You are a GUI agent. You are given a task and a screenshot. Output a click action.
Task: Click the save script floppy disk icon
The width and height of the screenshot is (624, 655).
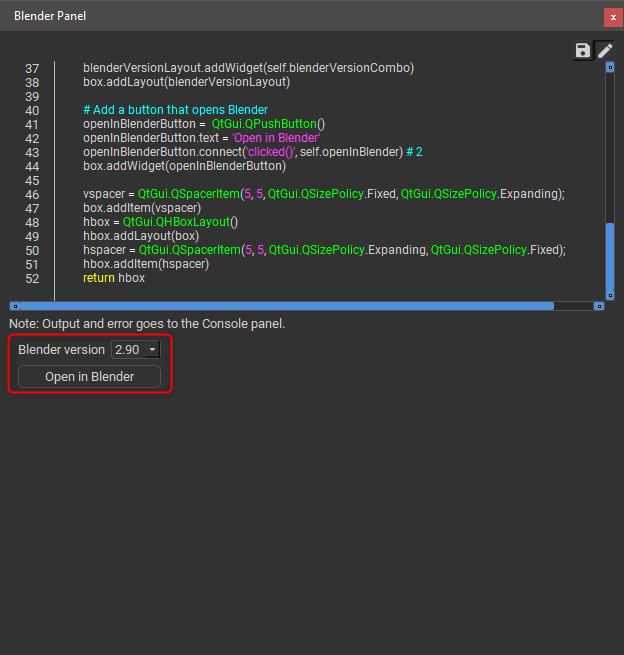click(583, 50)
